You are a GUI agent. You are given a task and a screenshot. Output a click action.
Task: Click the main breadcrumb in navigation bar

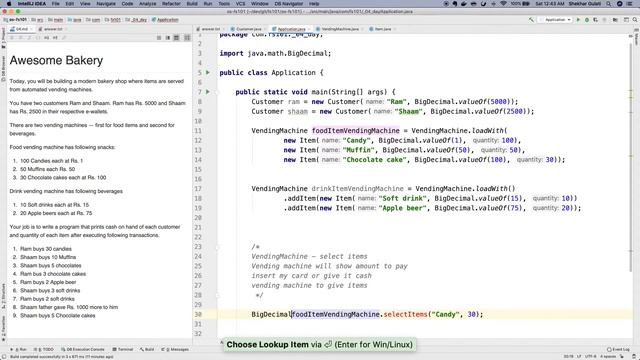56,20
